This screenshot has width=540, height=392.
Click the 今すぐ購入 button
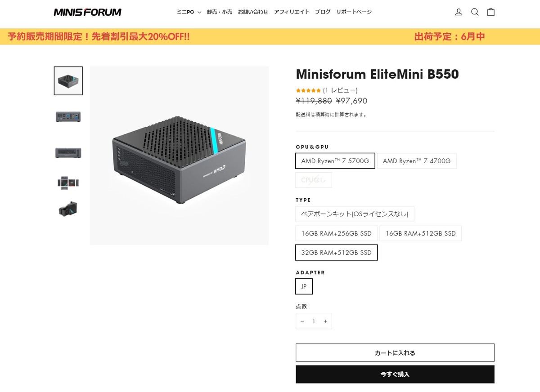(394, 374)
